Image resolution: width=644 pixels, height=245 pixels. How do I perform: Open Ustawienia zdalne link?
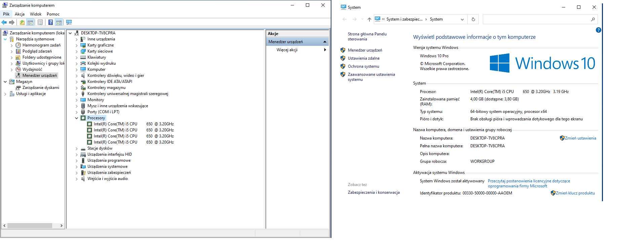click(x=363, y=58)
